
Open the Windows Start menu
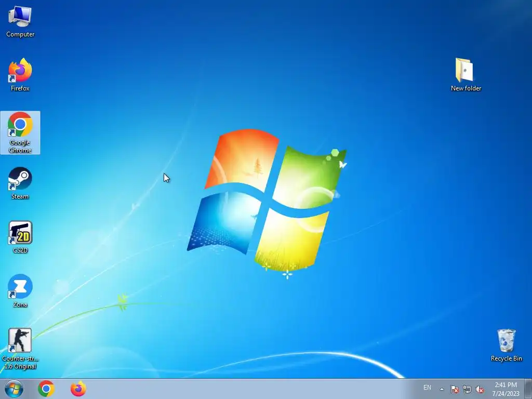[x=14, y=389]
